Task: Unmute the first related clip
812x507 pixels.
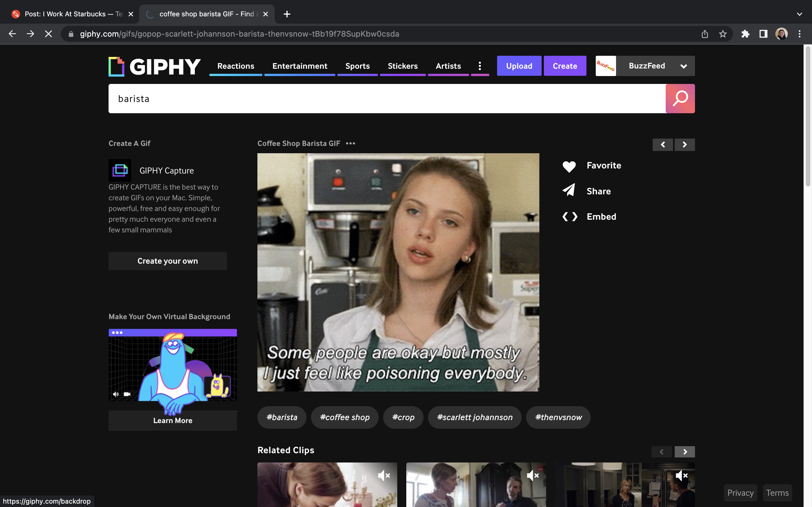Action: (x=383, y=475)
